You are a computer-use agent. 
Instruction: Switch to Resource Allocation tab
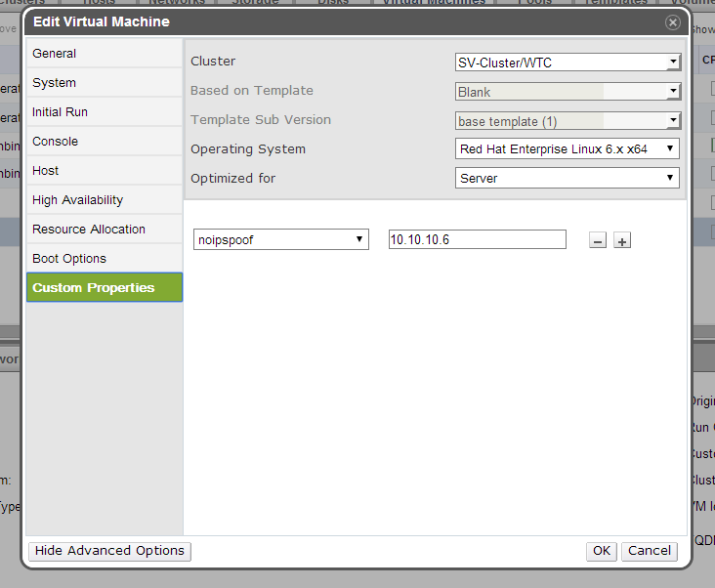[x=105, y=230]
